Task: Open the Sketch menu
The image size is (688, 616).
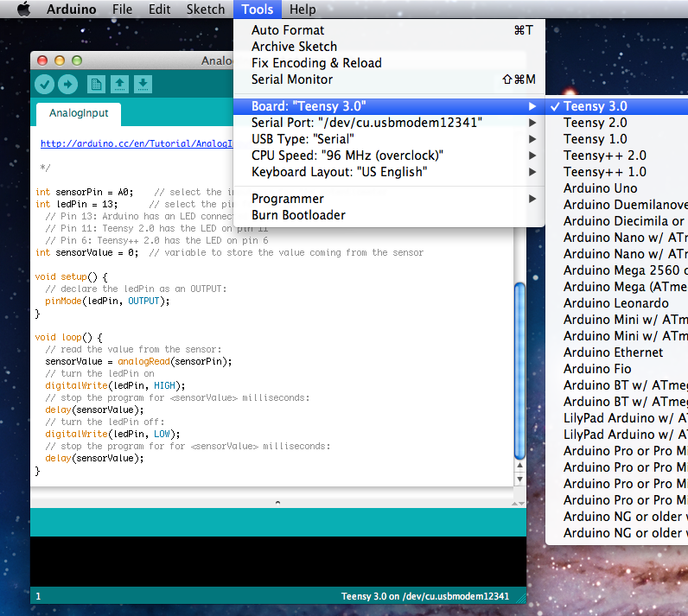Action: (206, 10)
